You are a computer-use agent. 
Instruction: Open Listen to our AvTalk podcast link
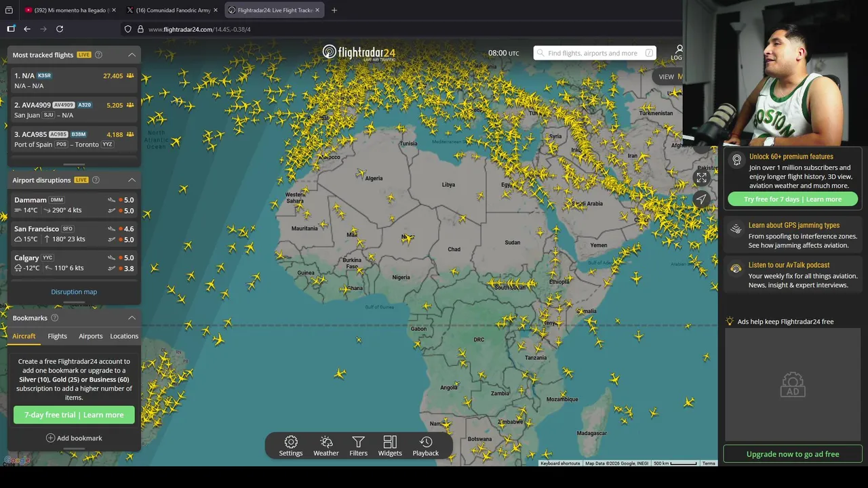pyautogui.click(x=789, y=266)
